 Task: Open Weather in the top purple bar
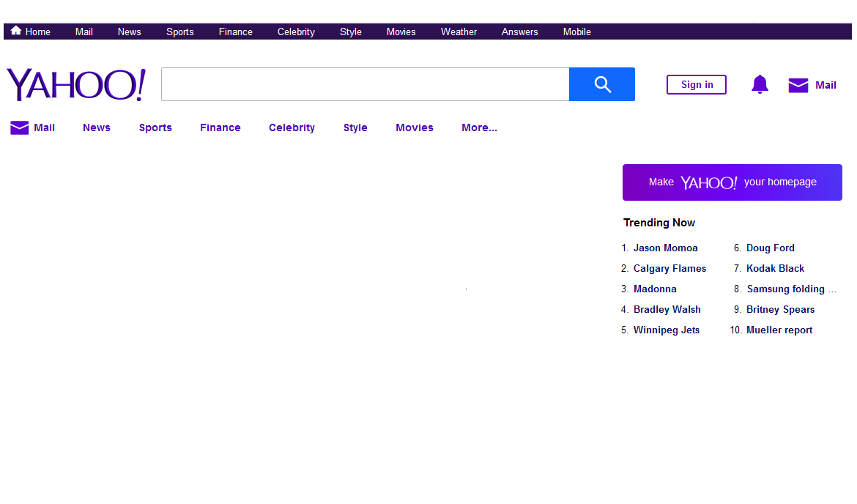click(x=459, y=31)
